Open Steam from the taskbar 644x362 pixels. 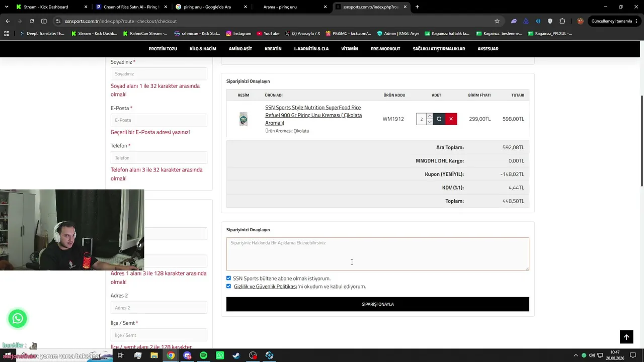pyautogui.click(x=236, y=355)
